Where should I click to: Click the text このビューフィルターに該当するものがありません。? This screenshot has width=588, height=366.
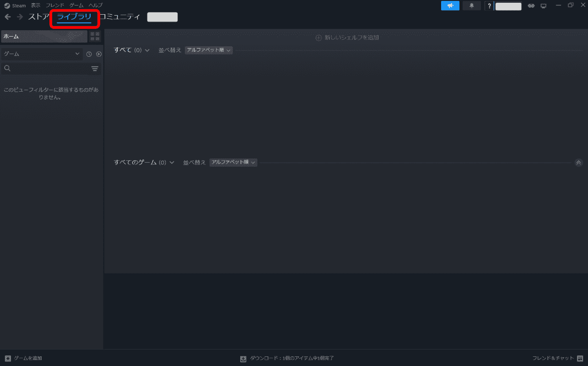(51, 93)
